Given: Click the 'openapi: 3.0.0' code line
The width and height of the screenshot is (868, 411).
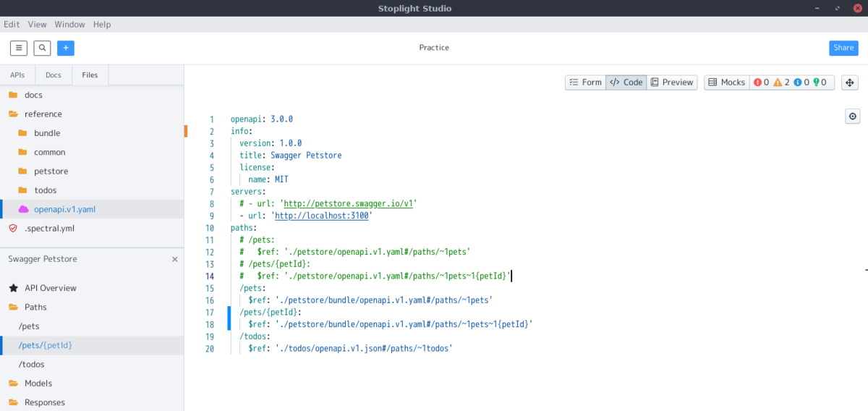Looking at the screenshot, I should [x=262, y=119].
